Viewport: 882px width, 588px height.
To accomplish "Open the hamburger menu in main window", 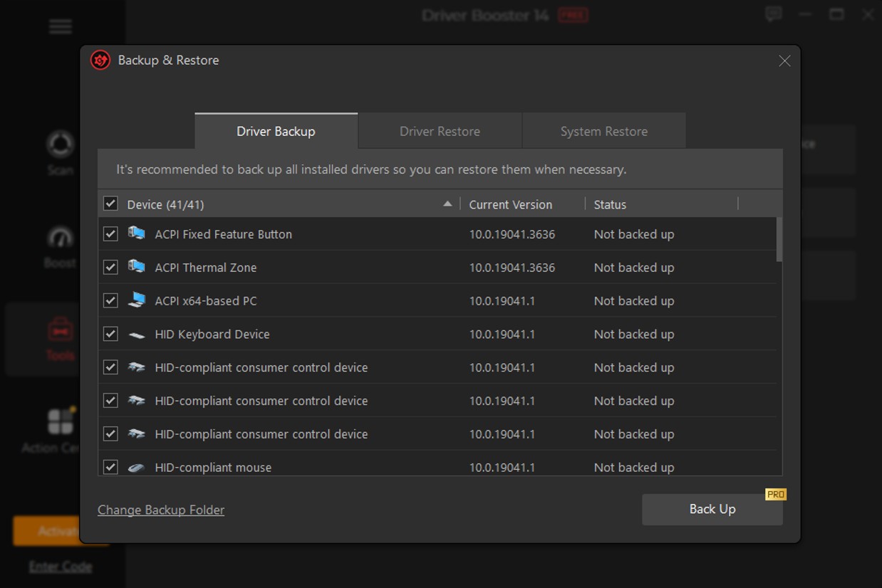I will (61, 27).
